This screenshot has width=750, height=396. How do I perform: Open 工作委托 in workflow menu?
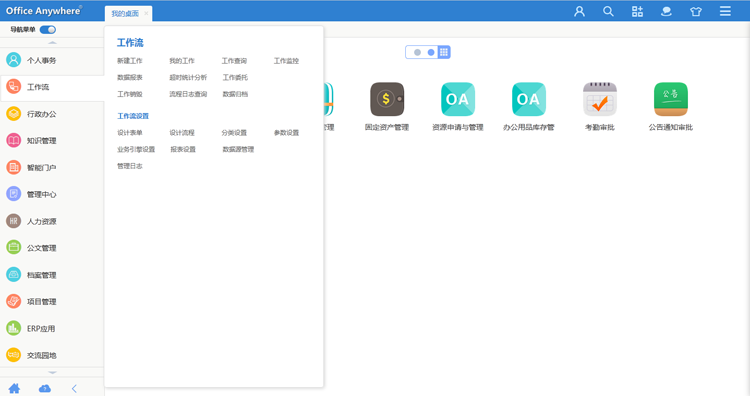tap(235, 77)
